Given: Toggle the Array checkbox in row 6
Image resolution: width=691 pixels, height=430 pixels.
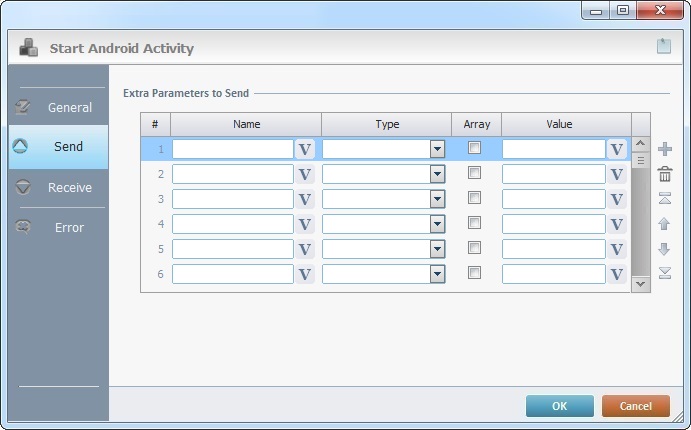Looking at the screenshot, I should pyautogui.click(x=475, y=273).
